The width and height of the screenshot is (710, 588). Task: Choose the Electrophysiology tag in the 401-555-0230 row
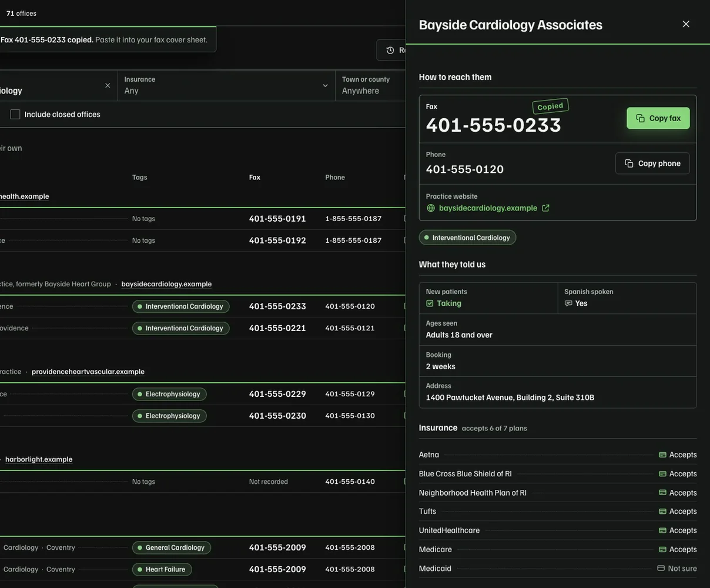pyautogui.click(x=169, y=416)
